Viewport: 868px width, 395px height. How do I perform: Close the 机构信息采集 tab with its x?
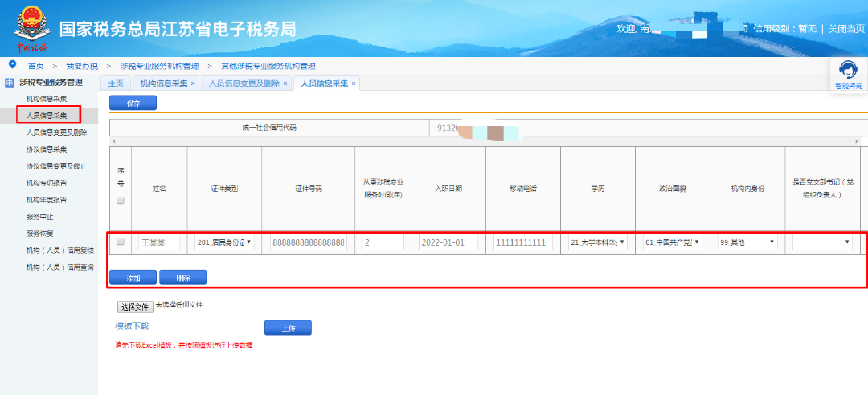tap(193, 83)
